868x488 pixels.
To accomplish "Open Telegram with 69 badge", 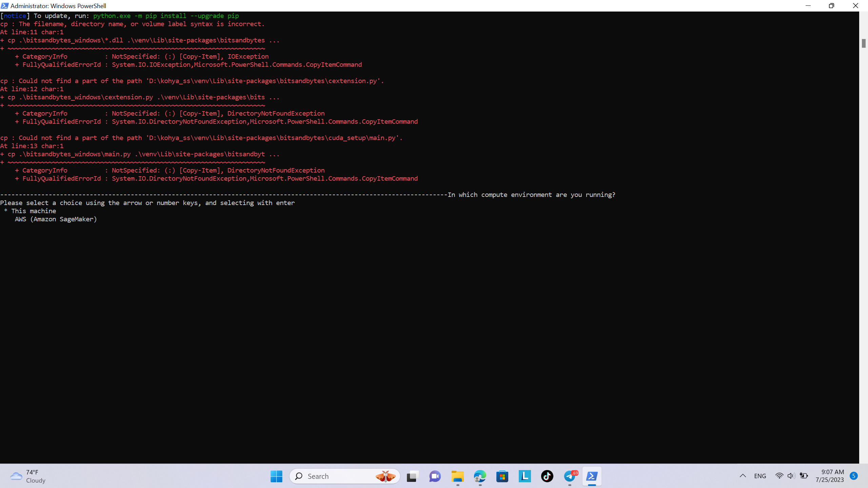I will pyautogui.click(x=570, y=476).
